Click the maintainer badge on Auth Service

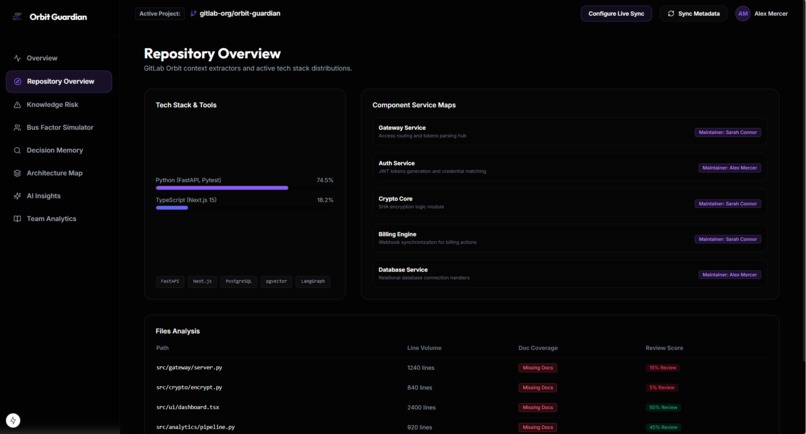[729, 168]
